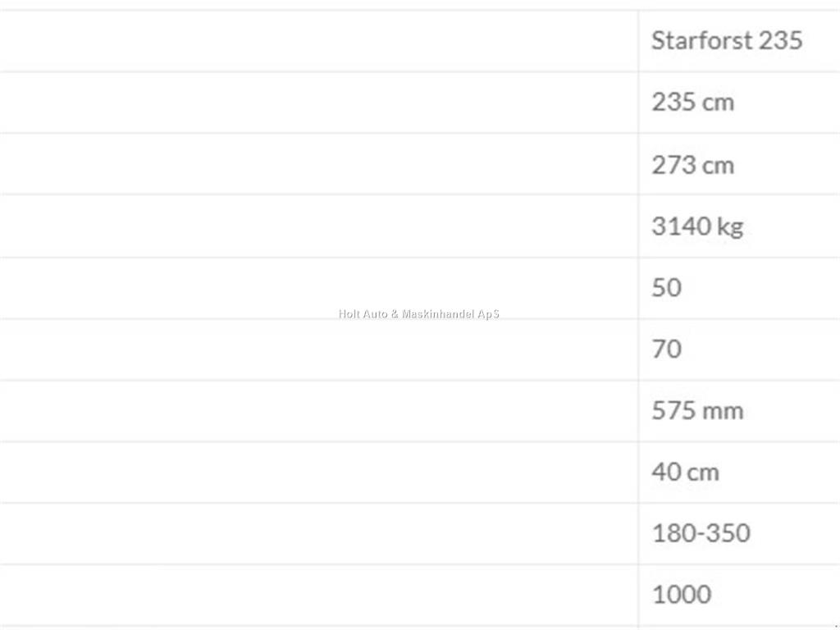
Task: Select the 40 cm table cell
Action: 739,472
